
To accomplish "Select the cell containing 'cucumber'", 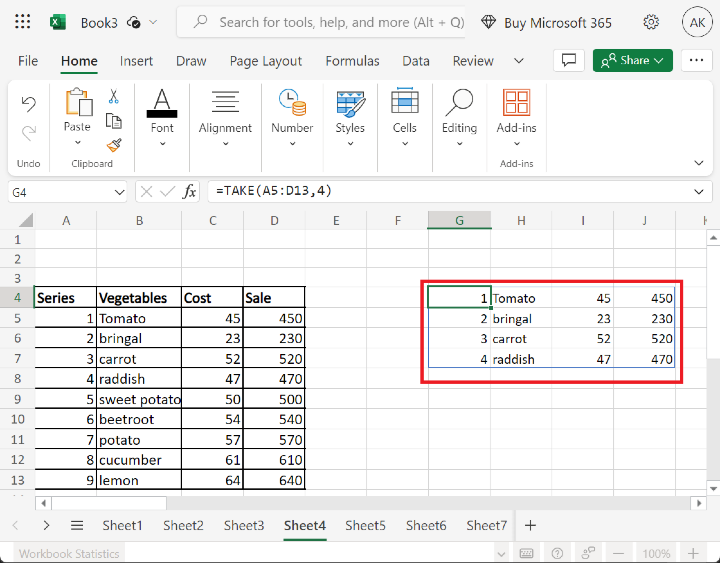I will click(x=139, y=460).
